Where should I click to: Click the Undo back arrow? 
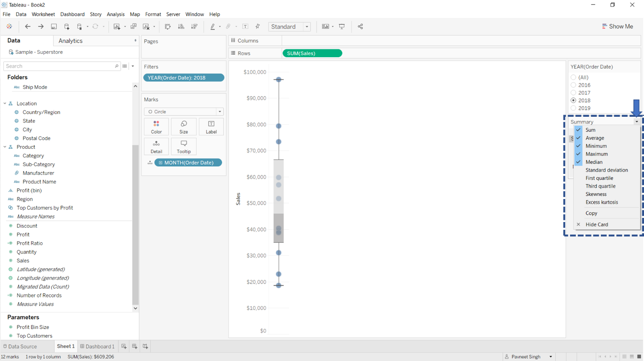[28, 26]
